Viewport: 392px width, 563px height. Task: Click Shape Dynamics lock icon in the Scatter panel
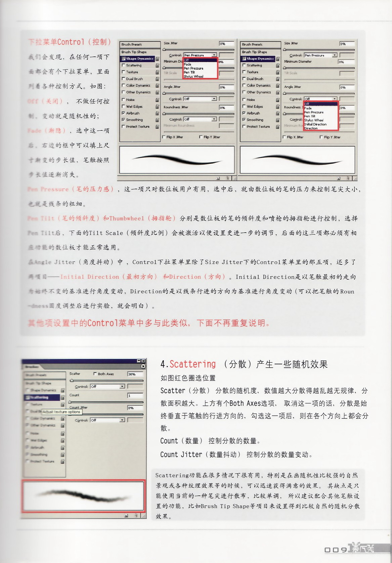coord(62,390)
